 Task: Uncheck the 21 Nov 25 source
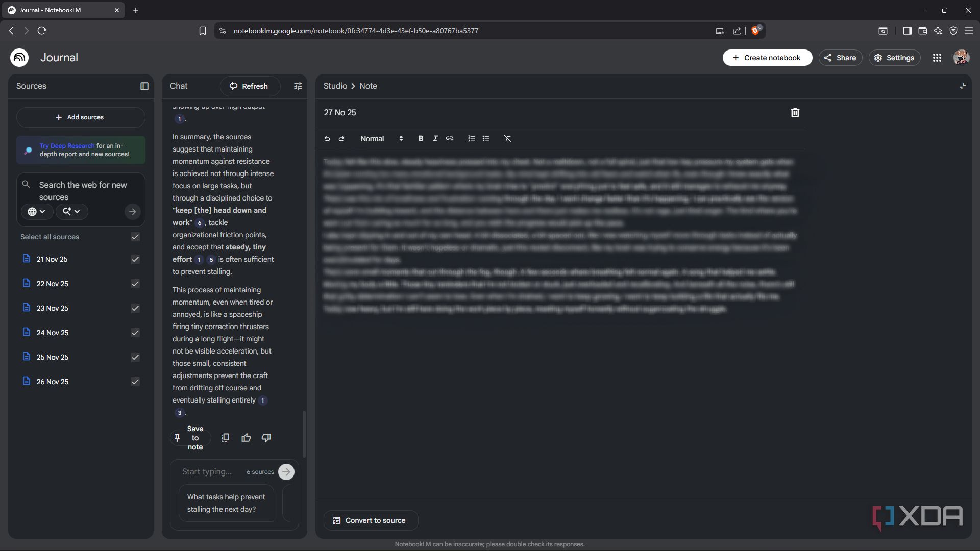tap(135, 259)
